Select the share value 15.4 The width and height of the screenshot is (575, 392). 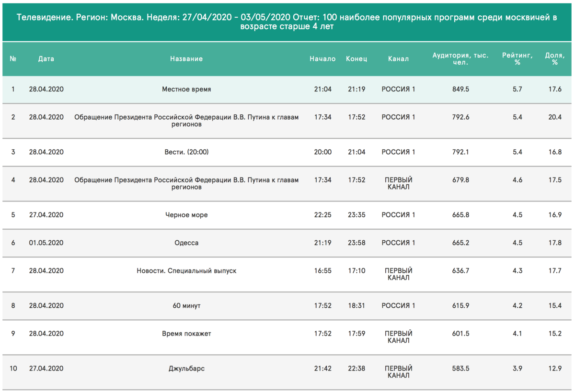[x=555, y=306]
